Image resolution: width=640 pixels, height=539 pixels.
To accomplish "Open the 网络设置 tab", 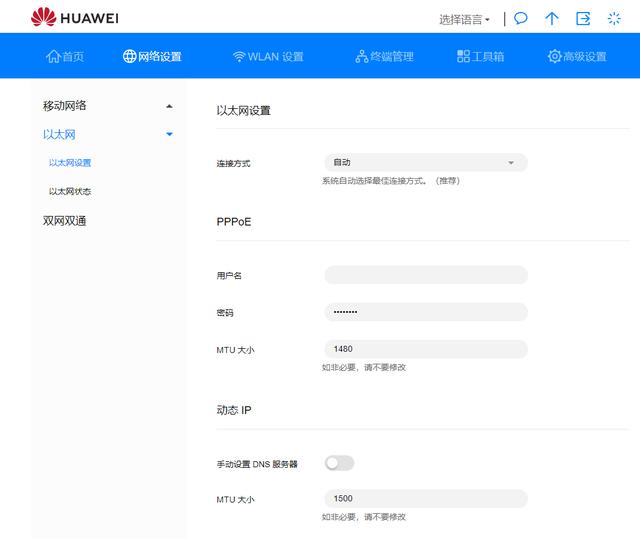I will [x=152, y=56].
